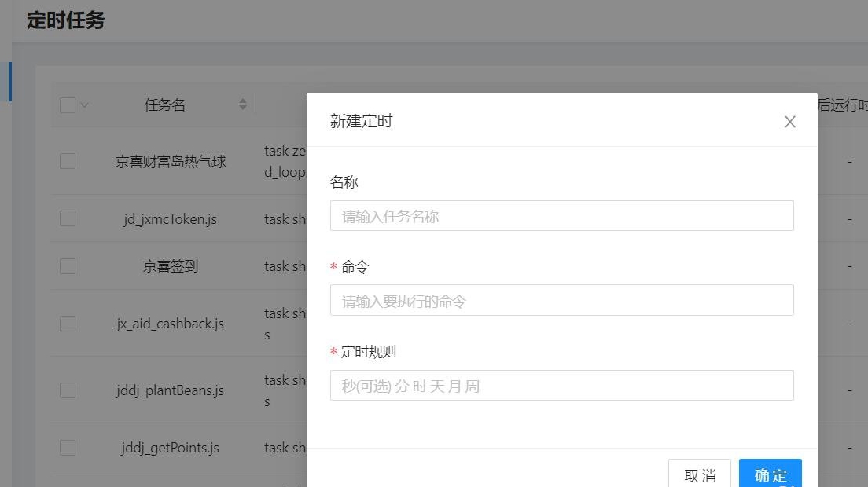Click the 定时规则 cron rule input field
This screenshot has width=868, height=487.
[x=562, y=386]
